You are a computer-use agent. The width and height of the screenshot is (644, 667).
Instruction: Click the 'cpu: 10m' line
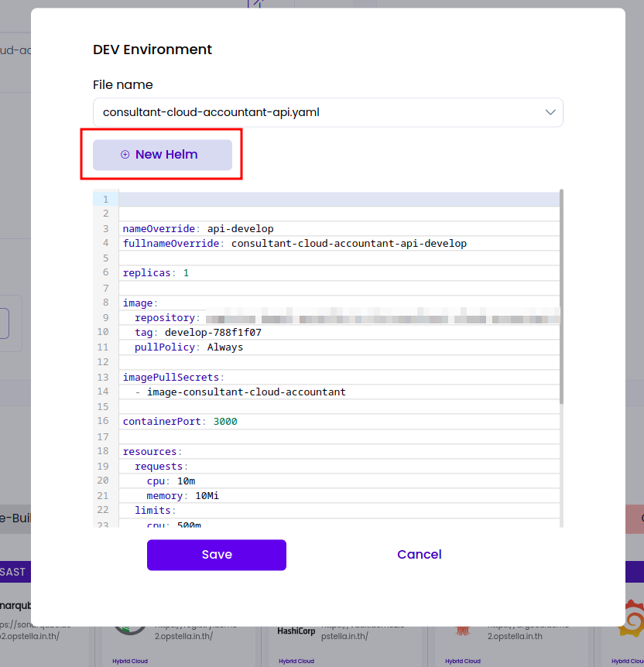171,481
